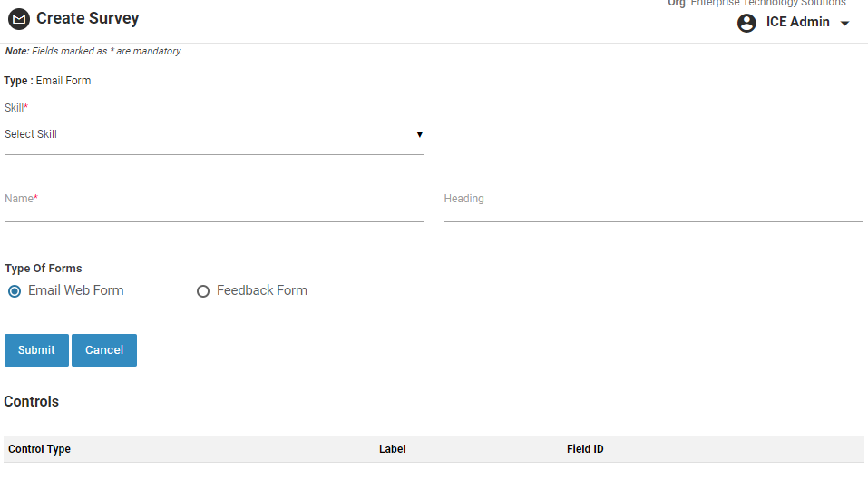The height and width of the screenshot is (490, 868).
Task: Click the Controls section heading
Action: click(x=32, y=401)
